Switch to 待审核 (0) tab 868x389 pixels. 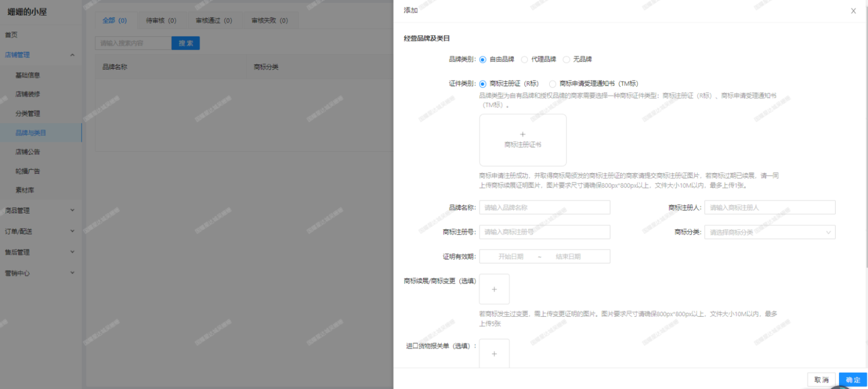[161, 20]
